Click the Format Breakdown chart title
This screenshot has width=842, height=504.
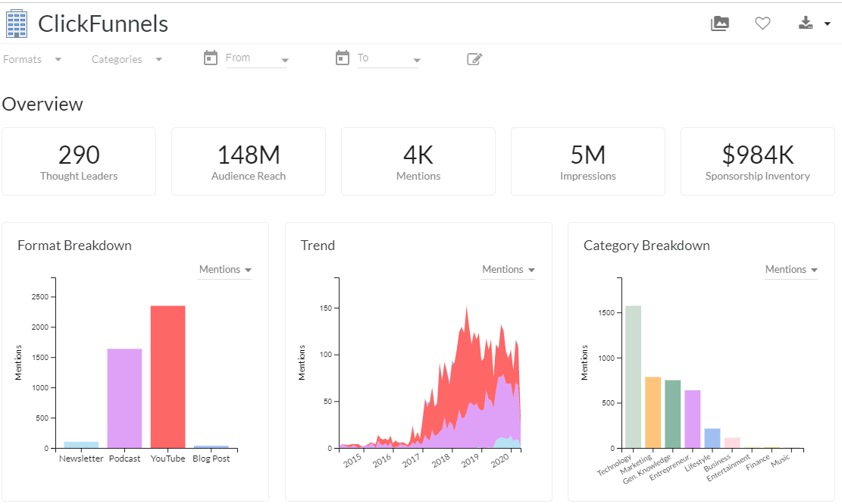(74, 246)
